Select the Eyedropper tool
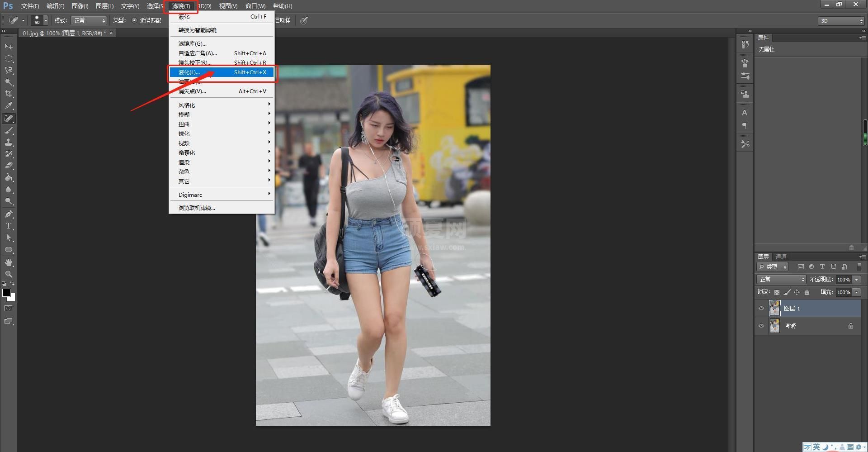The image size is (868, 452). 9,106
